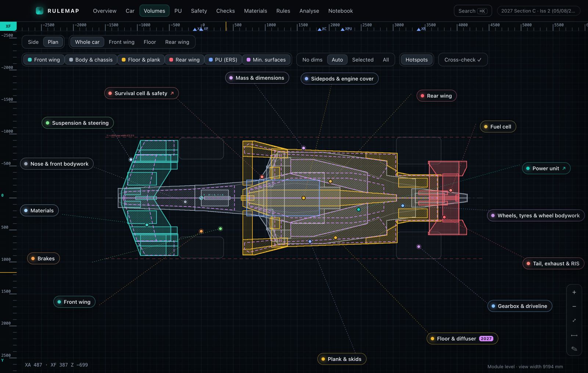Click the Suspension hotspot dot on front wing
The height and width of the screenshot is (373, 588).
click(131, 160)
